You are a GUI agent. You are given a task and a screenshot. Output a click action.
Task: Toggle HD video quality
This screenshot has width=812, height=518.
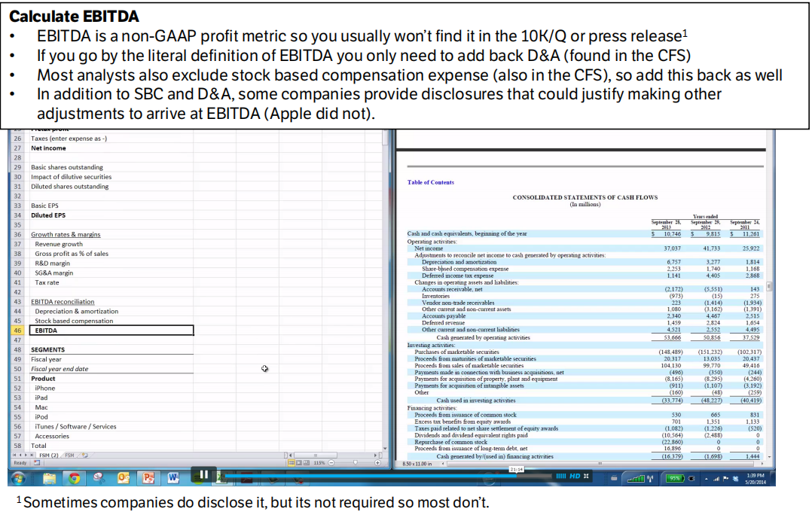click(x=575, y=476)
